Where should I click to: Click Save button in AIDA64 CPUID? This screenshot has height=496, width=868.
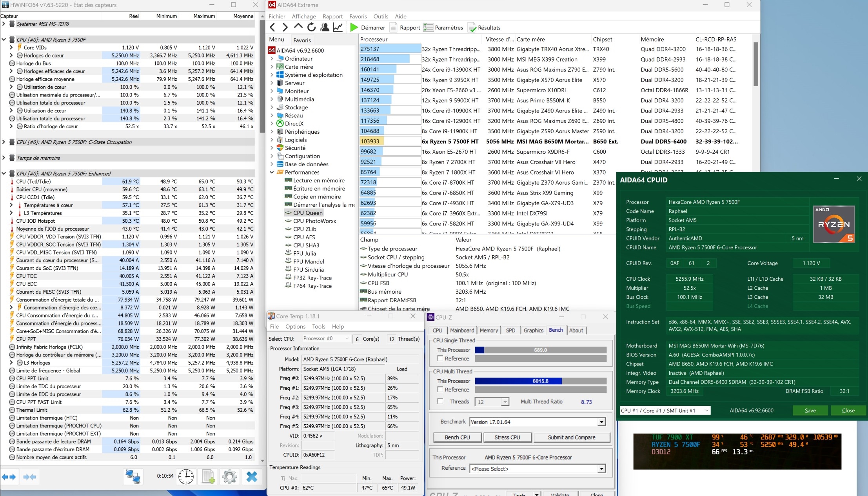pyautogui.click(x=810, y=411)
